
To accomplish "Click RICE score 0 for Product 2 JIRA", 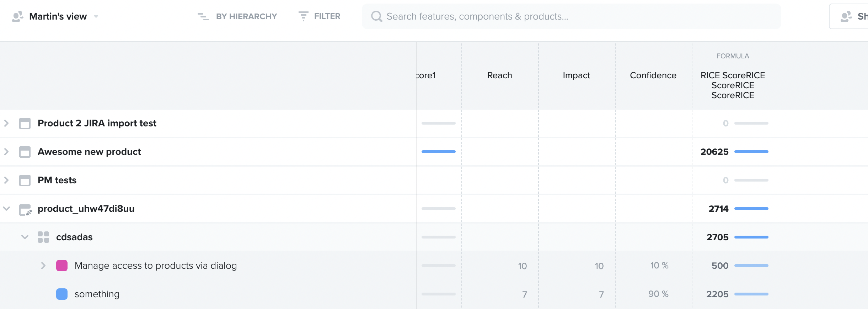I will [725, 123].
